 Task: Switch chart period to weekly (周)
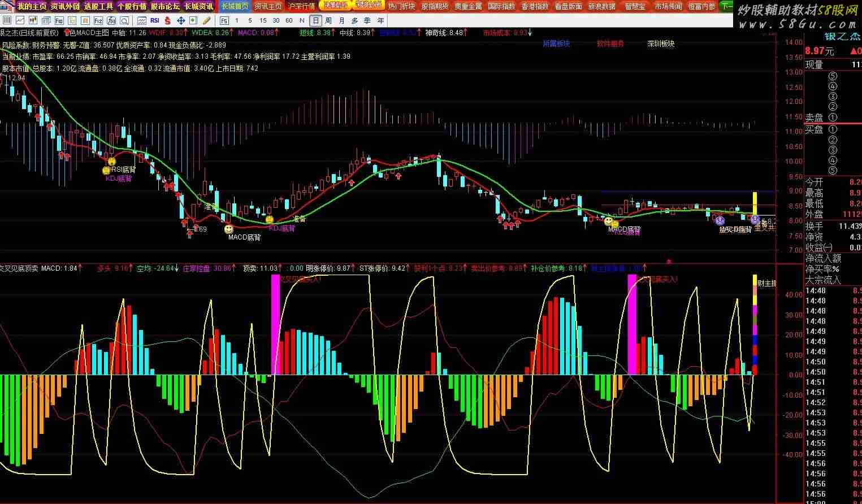click(328, 21)
